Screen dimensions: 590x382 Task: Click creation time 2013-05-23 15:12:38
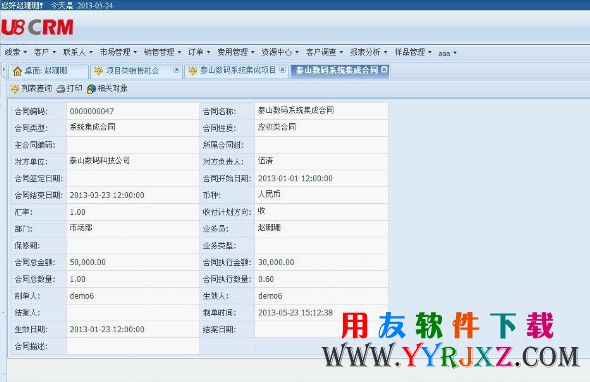[295, 313]
